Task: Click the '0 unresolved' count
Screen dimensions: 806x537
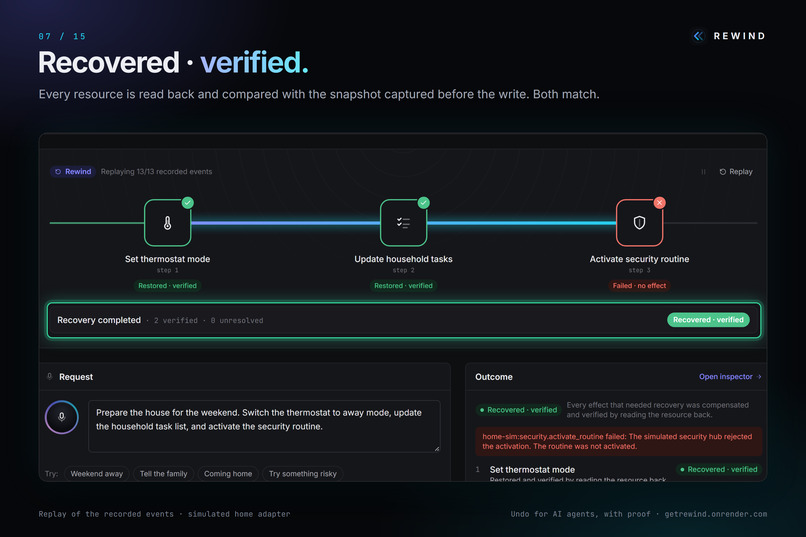Action: (237, 321)
